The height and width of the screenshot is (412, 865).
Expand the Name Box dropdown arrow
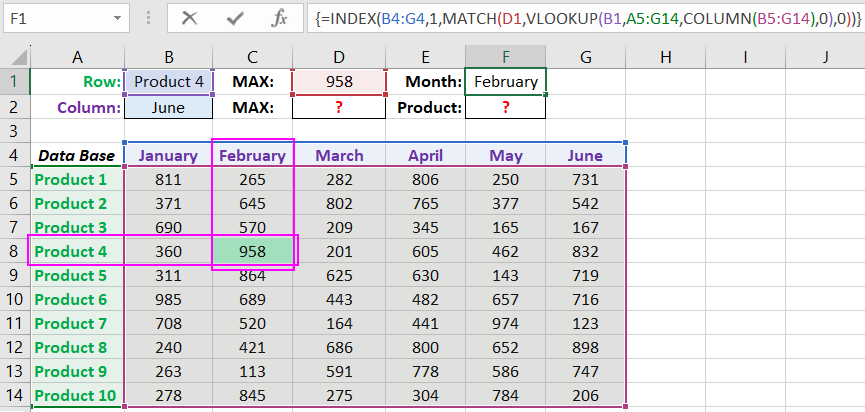click(119, 18)
